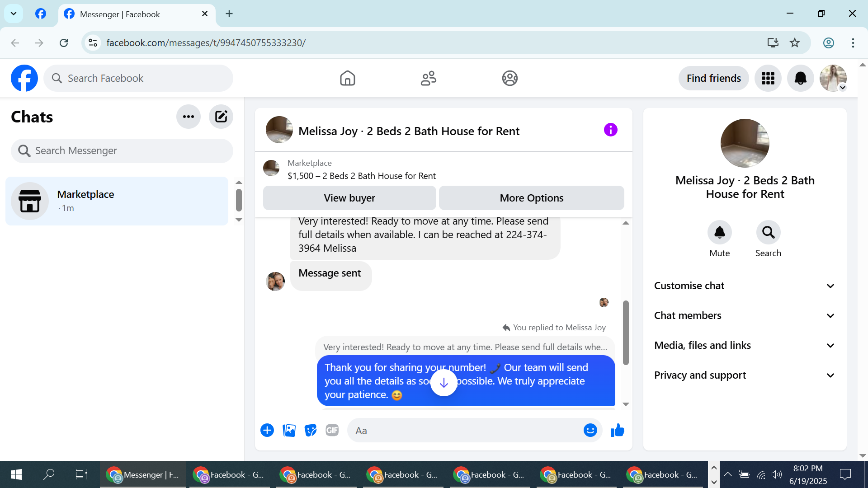868x488 pixels.
Task: Open the Friends icon in top navigation
Action: coord(429,78)
